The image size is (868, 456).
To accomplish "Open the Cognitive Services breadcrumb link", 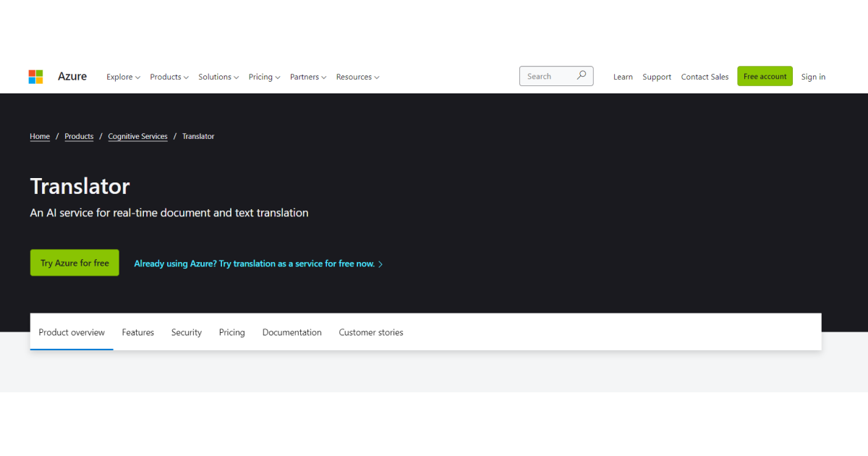I will [x=137, y=136].
